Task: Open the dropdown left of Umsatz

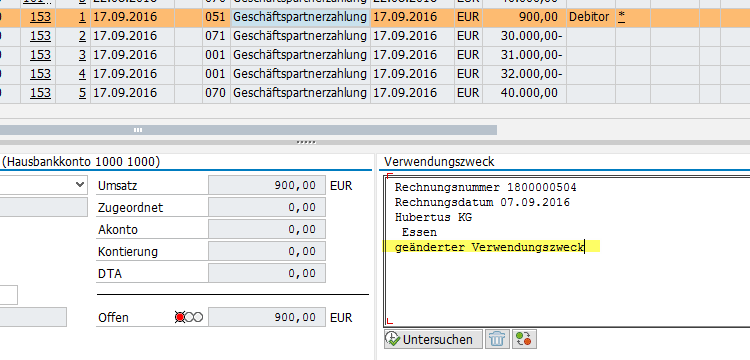Action: 79,185
